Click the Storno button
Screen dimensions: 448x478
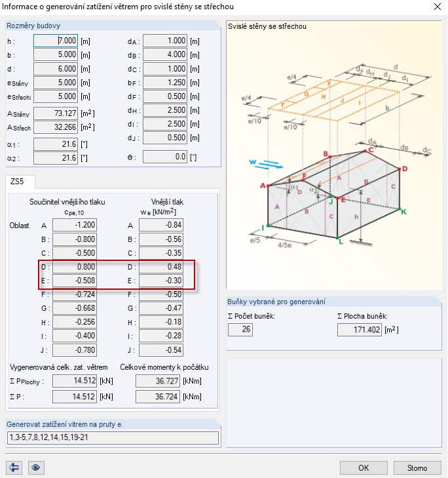pos(417,468)
